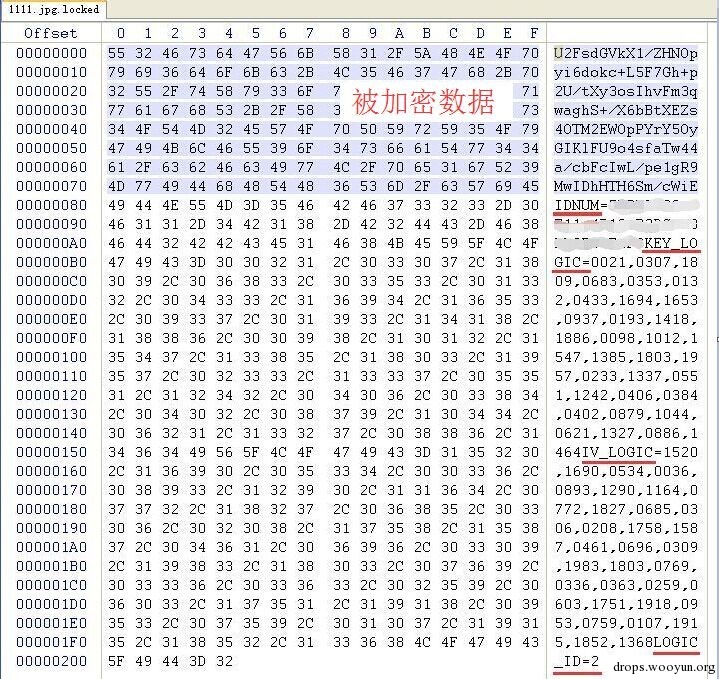
Task: Click hex byte 6D in row 00000070
Action: pyautogui.click(x=395, y=186)
